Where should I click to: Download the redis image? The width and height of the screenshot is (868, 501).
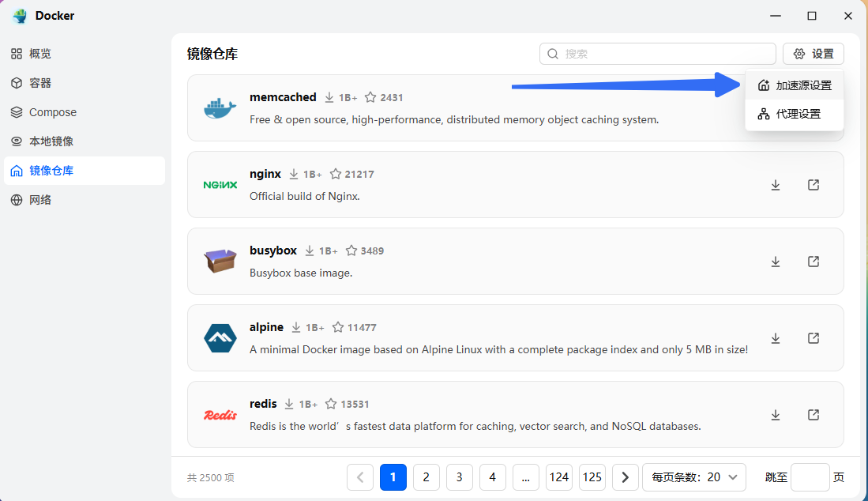point(776,415)
